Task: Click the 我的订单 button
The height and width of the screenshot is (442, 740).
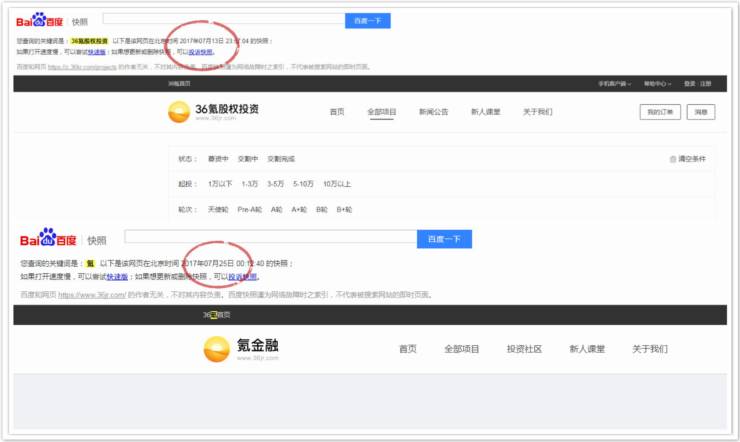Action: pos(660,112)
